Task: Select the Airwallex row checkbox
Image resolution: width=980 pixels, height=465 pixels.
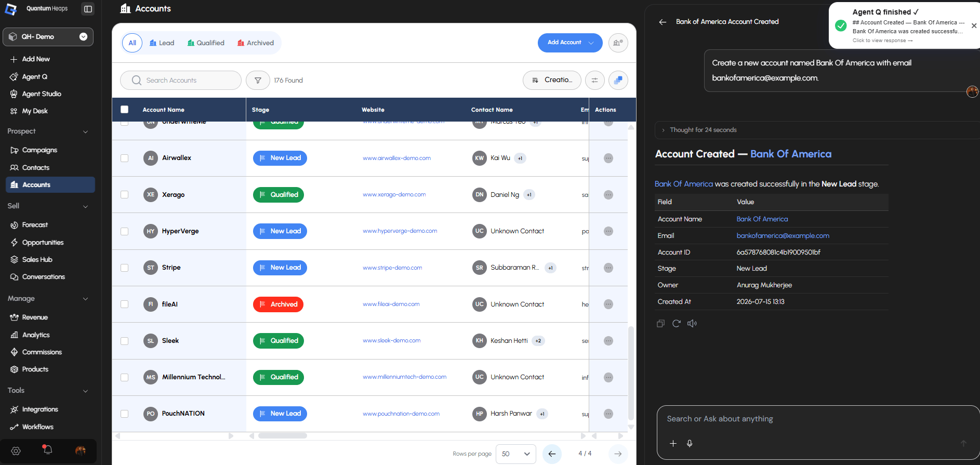Action: 124,158
